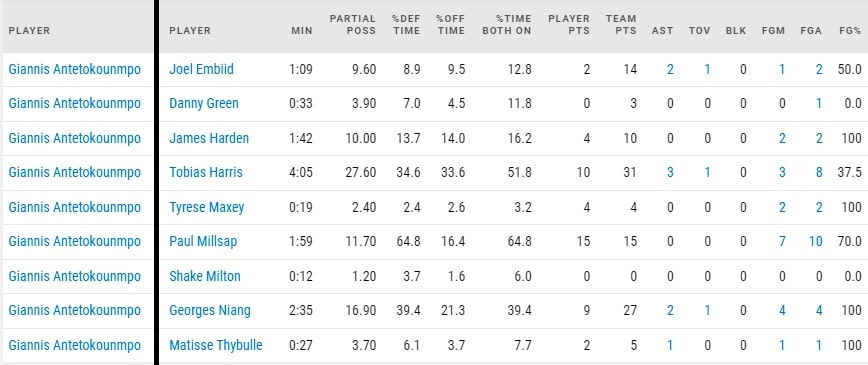Open Georges Niang player link
The image size is (868, 365).
(x=210, y=311)
